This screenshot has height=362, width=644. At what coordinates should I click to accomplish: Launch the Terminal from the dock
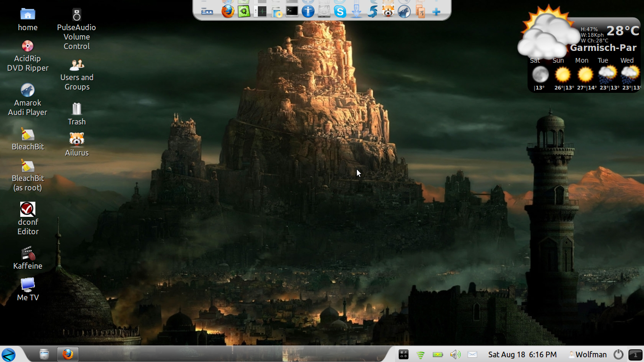click(292, 11)
